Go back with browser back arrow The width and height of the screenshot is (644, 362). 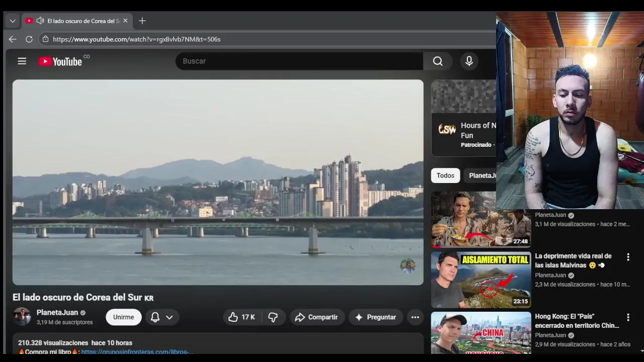tap(13, 39)
